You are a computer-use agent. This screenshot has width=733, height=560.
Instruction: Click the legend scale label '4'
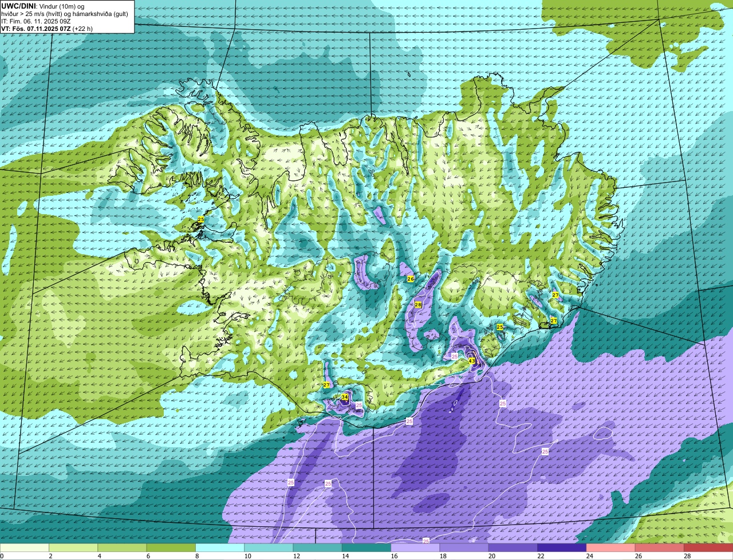[99, 555]
